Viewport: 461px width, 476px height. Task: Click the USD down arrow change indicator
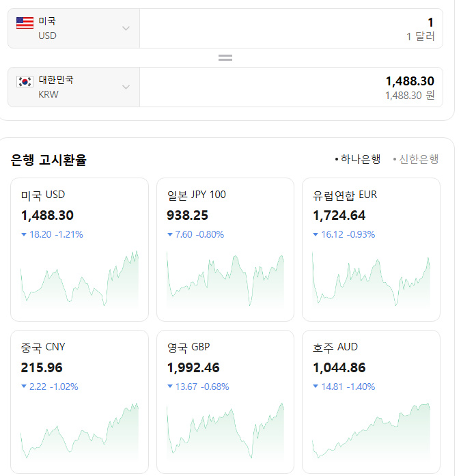(x=24, y=235)
